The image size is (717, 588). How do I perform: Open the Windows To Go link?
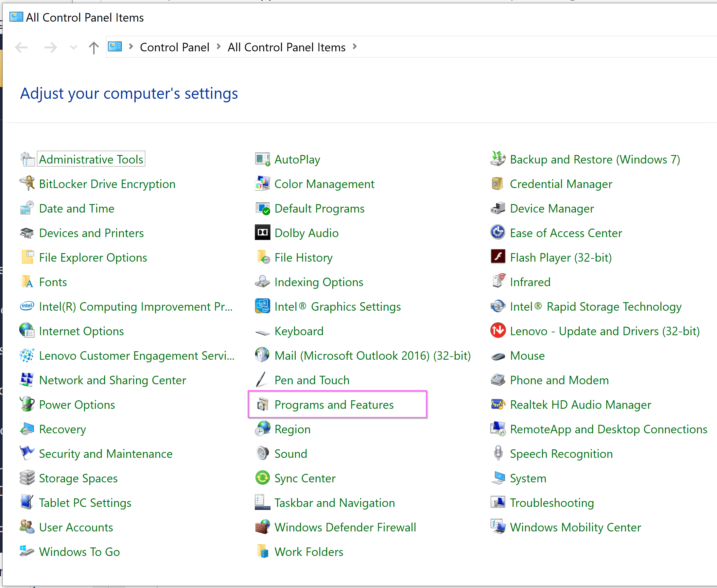(x=79, y=552)
